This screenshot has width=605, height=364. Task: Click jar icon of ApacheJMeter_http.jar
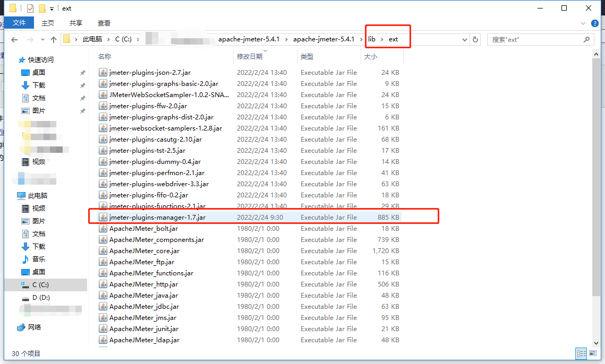[103, 284]
